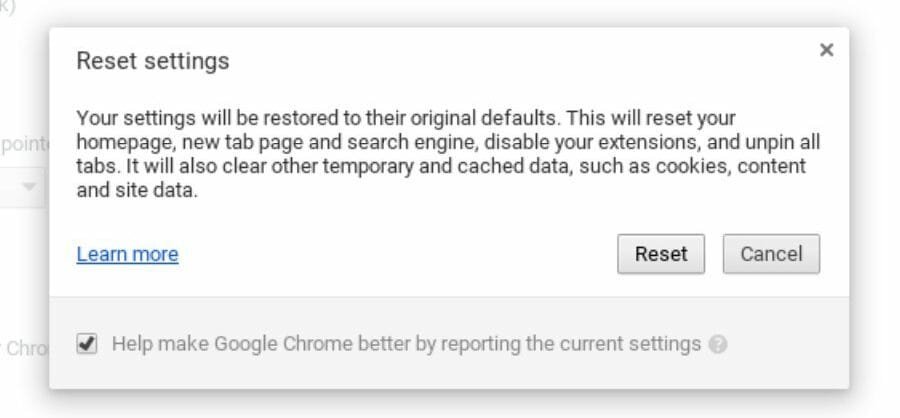Viewport: 900px width, 418px height.
Task: Click the Reset button
Action: click(x=661, y=254)
